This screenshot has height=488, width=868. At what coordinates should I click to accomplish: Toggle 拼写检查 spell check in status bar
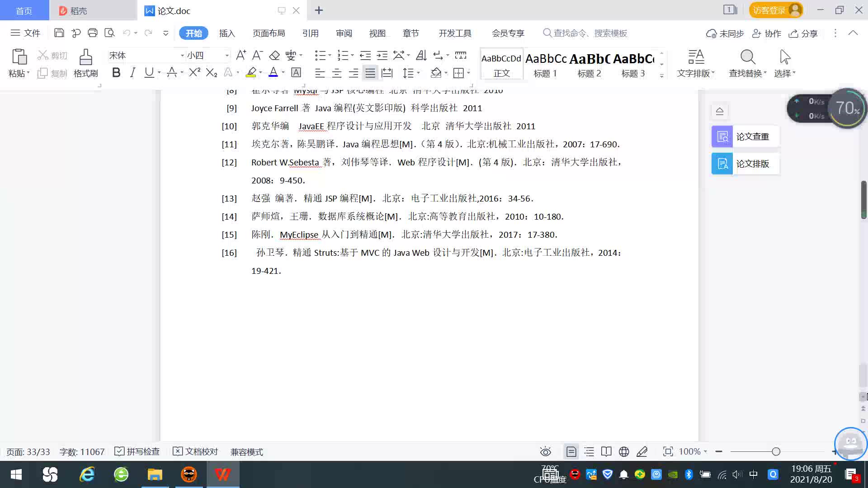(137, 451)
